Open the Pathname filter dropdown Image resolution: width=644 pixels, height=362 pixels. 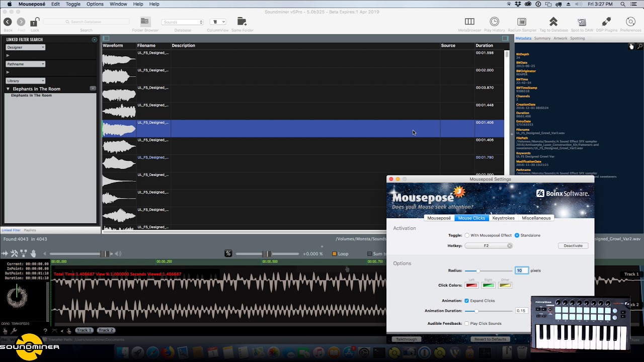pyautogui.click(x=26, y=64)
